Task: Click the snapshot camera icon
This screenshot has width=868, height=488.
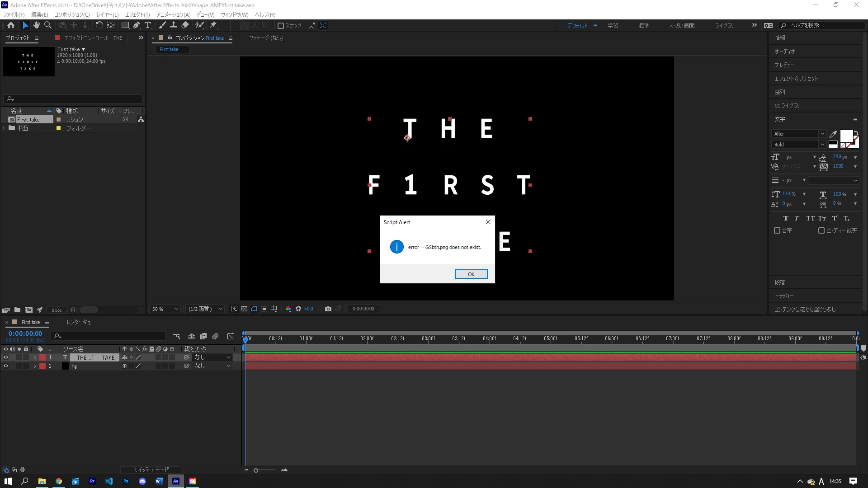Action: coord(328,309)
